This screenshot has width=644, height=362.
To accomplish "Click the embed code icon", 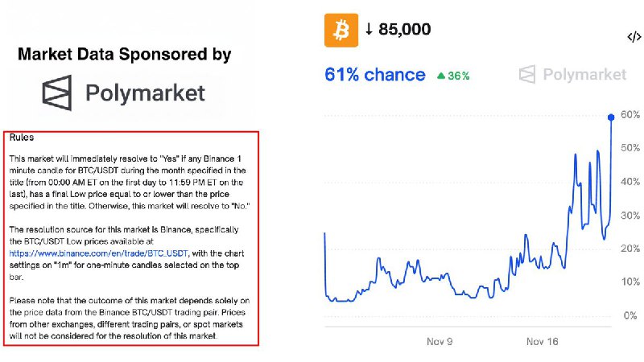I will [634, 37].
